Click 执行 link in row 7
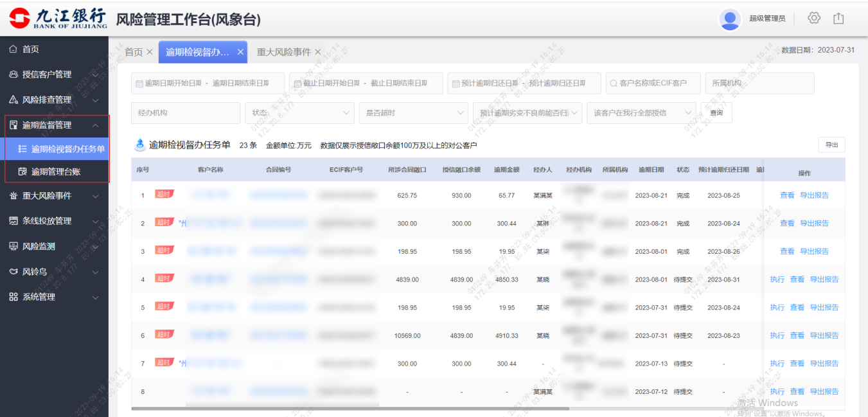This screenshot has height=417, width=868. 777,364
